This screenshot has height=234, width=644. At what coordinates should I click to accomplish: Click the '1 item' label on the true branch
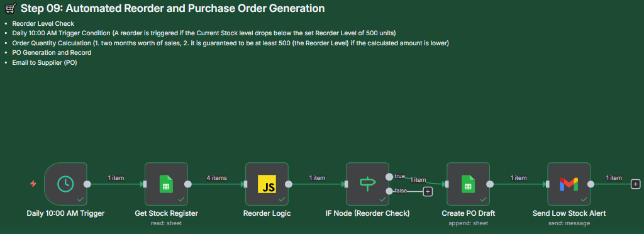point(418,179)
